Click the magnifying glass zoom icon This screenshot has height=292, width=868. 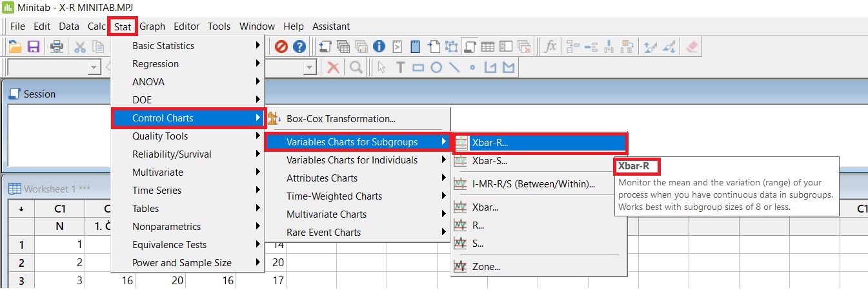[356, 67]
